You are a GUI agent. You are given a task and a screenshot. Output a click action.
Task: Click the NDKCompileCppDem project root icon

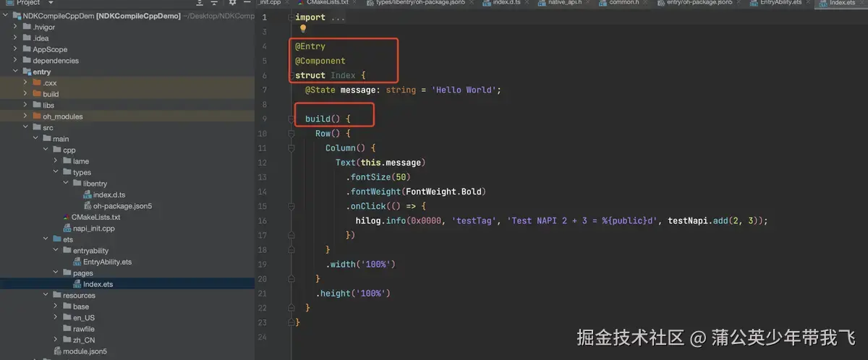click(16, 16)
